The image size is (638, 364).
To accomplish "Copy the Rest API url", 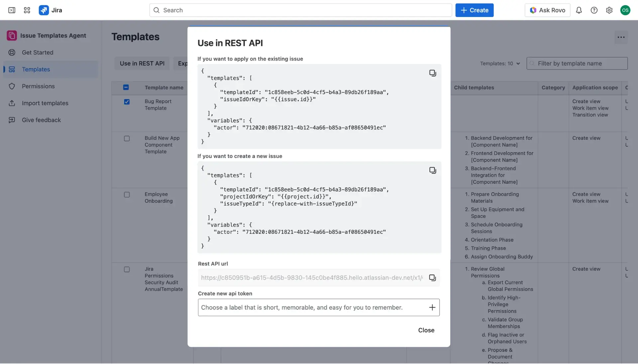I will pyautogui.click(x=432, y=278).
